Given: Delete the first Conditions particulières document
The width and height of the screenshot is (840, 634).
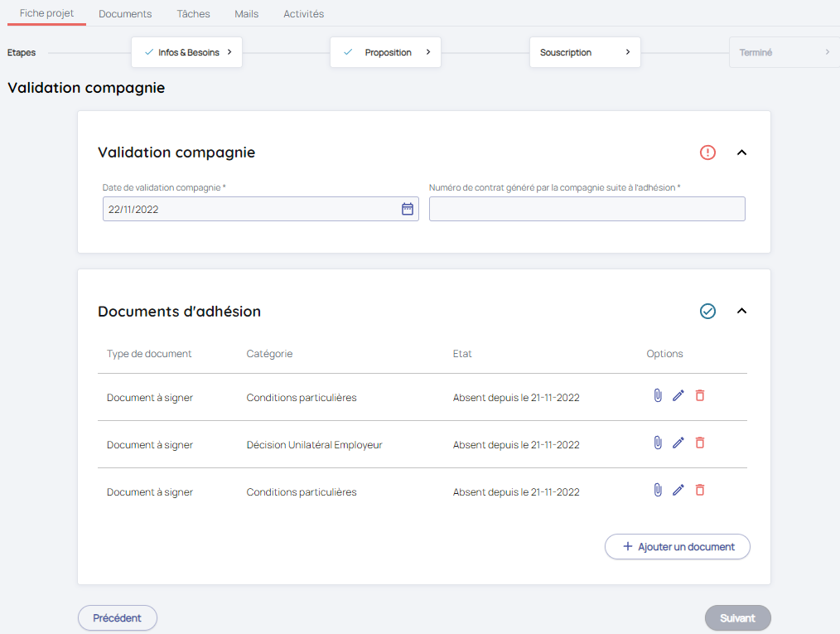Looking at the screenshot, I should [x=700, y=396].
